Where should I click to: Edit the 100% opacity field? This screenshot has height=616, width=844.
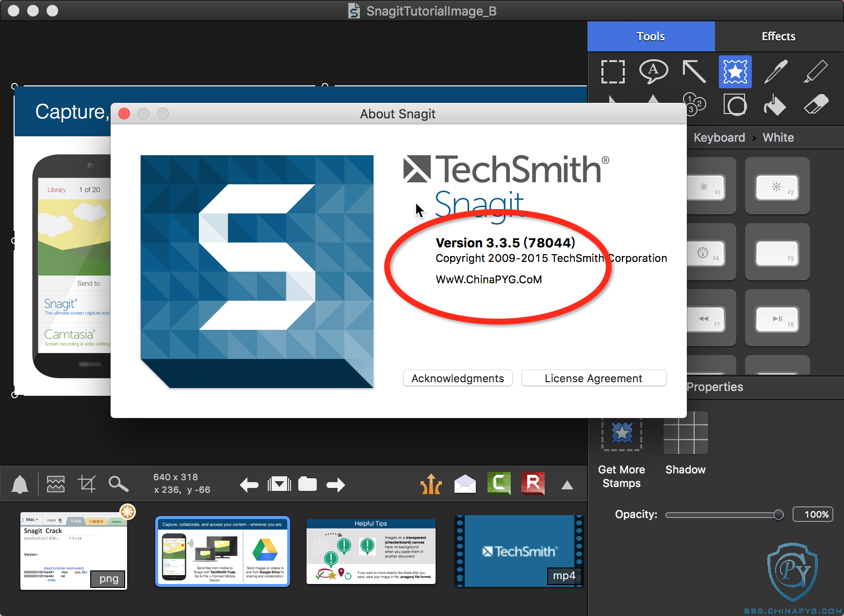(813, 515)
